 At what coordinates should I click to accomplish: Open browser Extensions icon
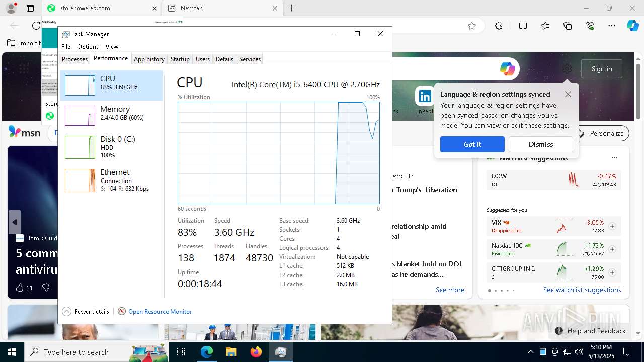tap(499, 26)
